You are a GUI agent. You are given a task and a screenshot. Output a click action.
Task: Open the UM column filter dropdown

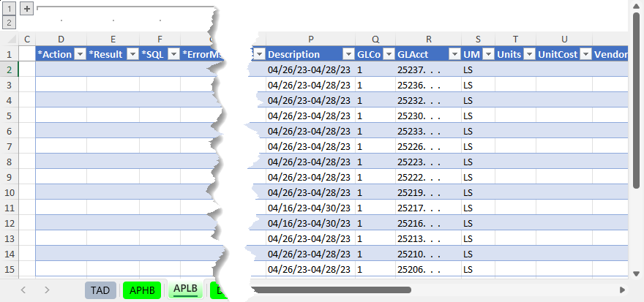pyautogui.click(x=488, y=54)
